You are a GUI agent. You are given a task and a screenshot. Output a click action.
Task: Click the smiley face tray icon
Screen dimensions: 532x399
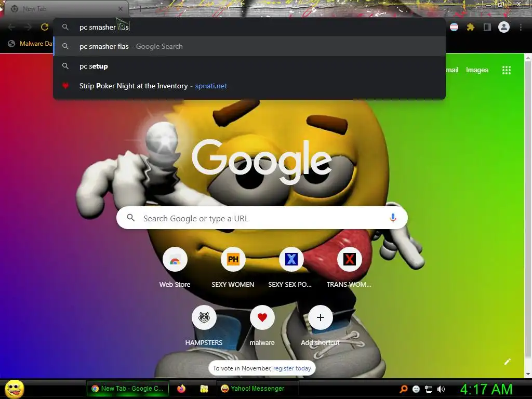tap(416, 389)
